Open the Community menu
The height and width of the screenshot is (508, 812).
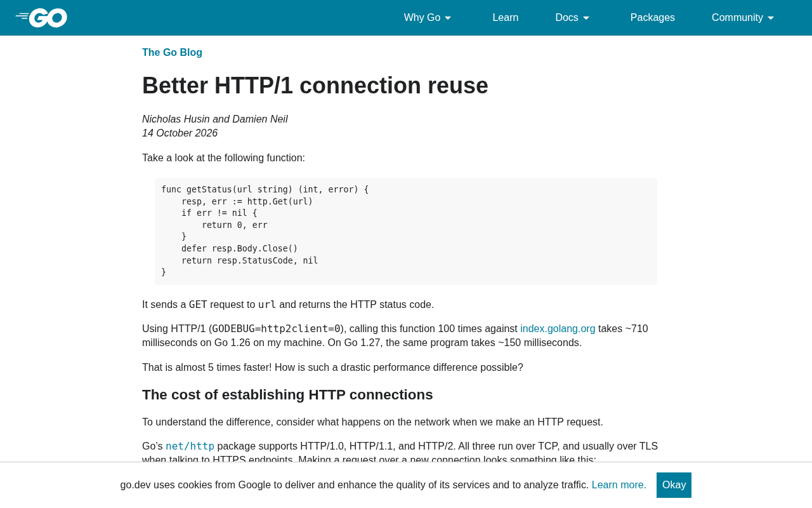[x=743, y=18]
